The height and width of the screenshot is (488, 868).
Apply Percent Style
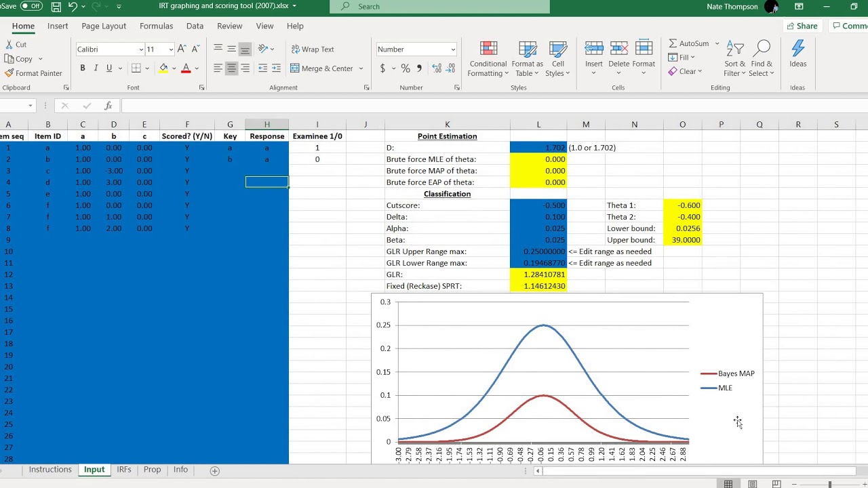pyautogui.click(x=406, y=68)
